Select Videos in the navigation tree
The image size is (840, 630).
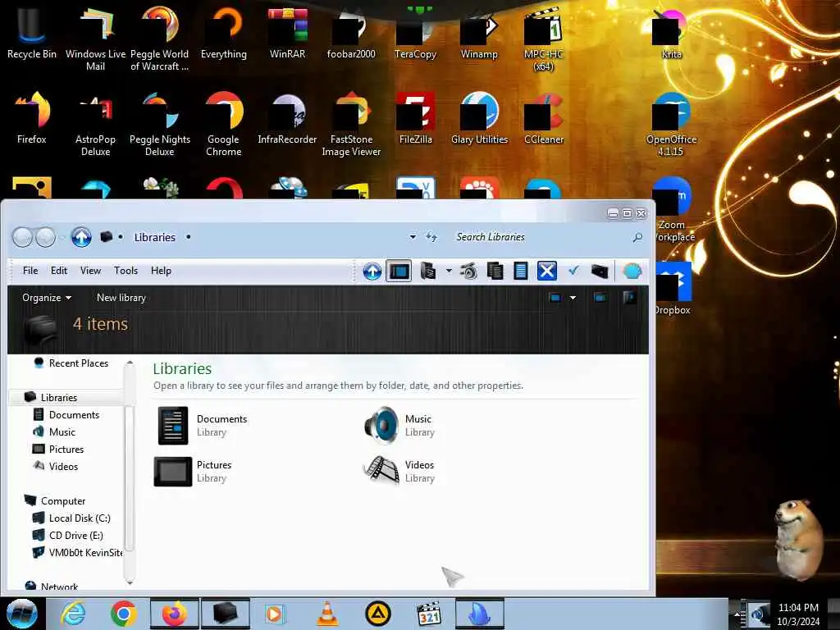click(x=63, y=466)
